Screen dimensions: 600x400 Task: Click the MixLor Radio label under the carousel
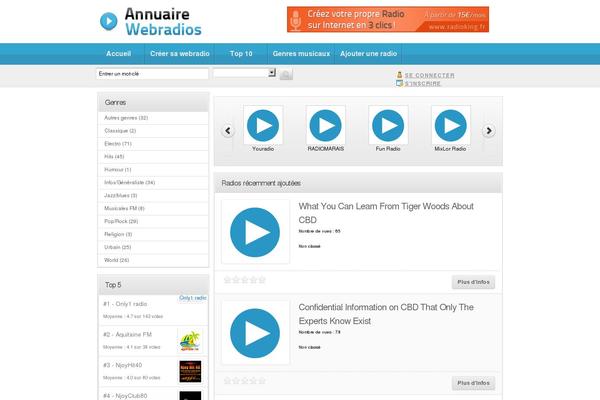450,149
